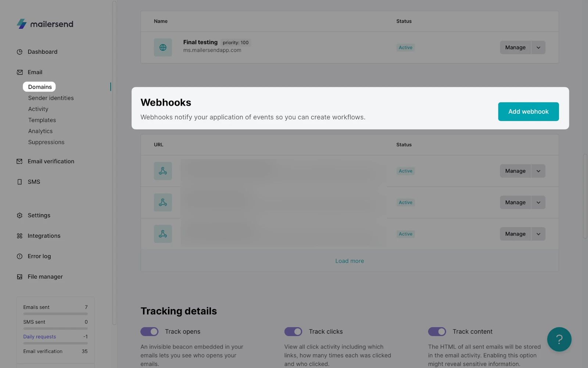Disable the Track clicks switch
The width and height of the screenshot is (588, 368).
(x=293, y=332)
